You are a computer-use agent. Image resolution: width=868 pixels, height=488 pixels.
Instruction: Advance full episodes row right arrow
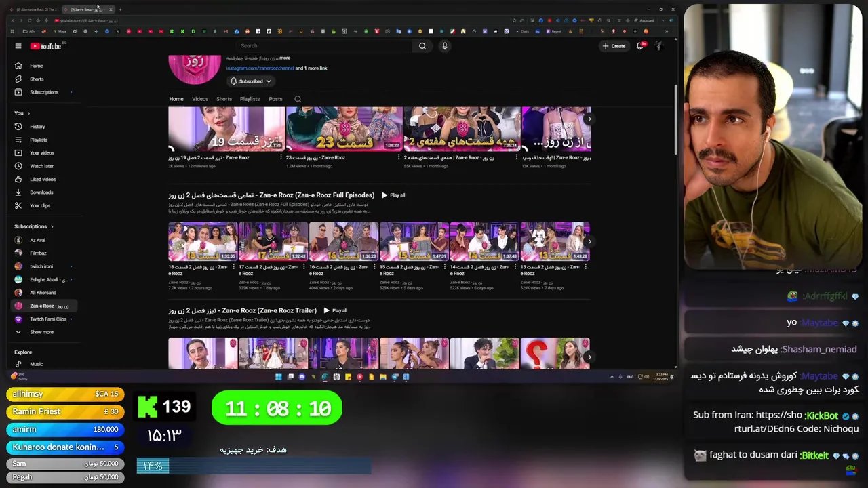(x=589, y=241)
